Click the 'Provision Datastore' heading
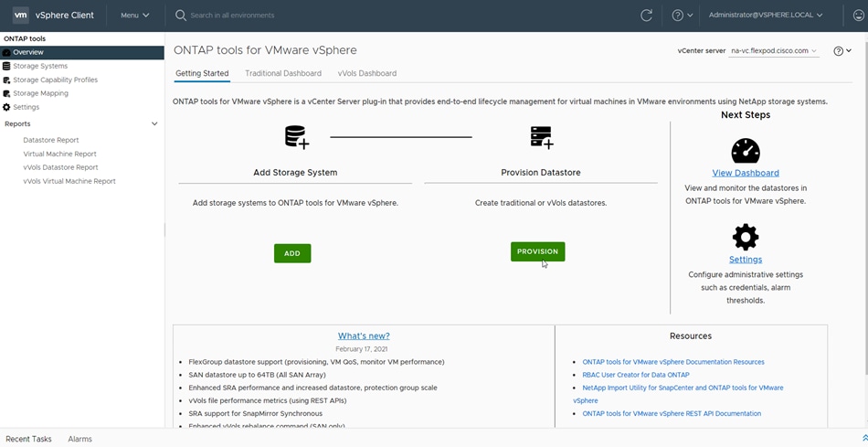 point(541,172)
